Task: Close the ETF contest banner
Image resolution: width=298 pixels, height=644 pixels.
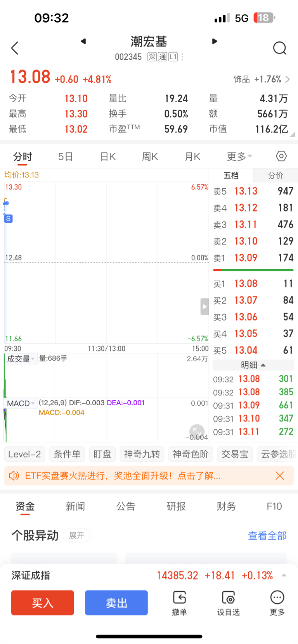Action: pyautogui.click(x=280, y=475)
